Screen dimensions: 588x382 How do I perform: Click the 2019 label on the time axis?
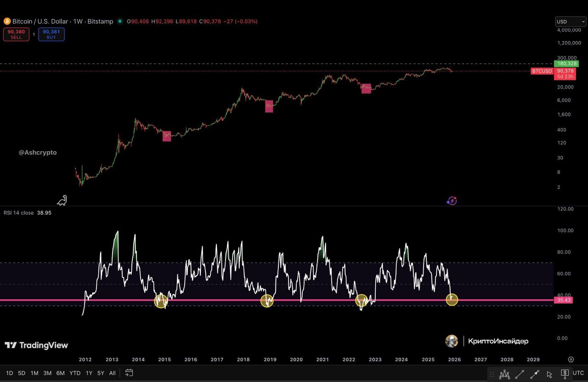point(270,360)
